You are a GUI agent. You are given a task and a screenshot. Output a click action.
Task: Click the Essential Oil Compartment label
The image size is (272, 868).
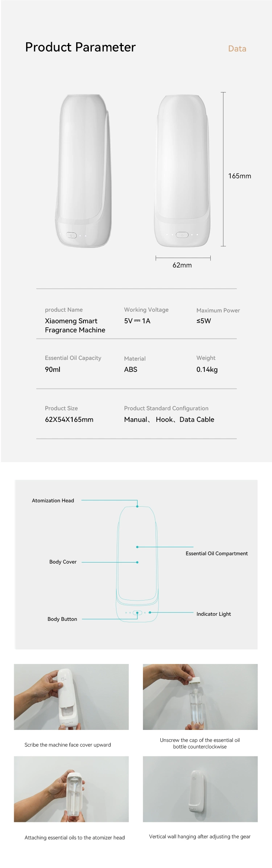click(x=217, y=553)
